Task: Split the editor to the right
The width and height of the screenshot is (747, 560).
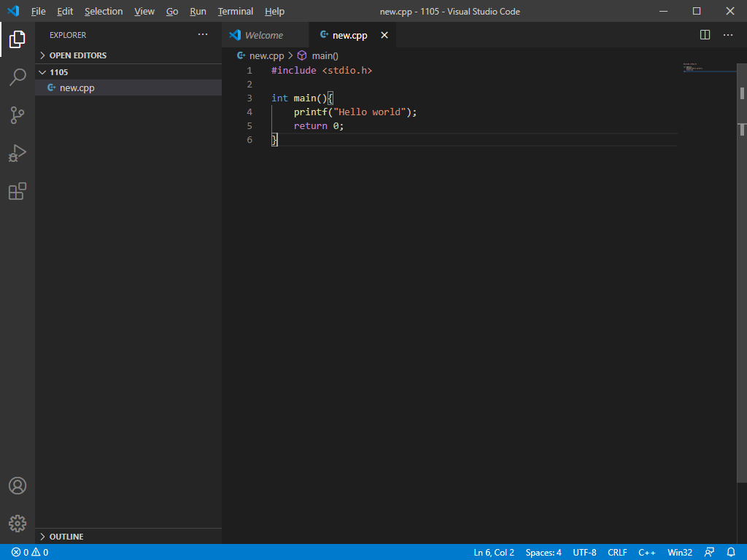Action: [x=705, y=35]
